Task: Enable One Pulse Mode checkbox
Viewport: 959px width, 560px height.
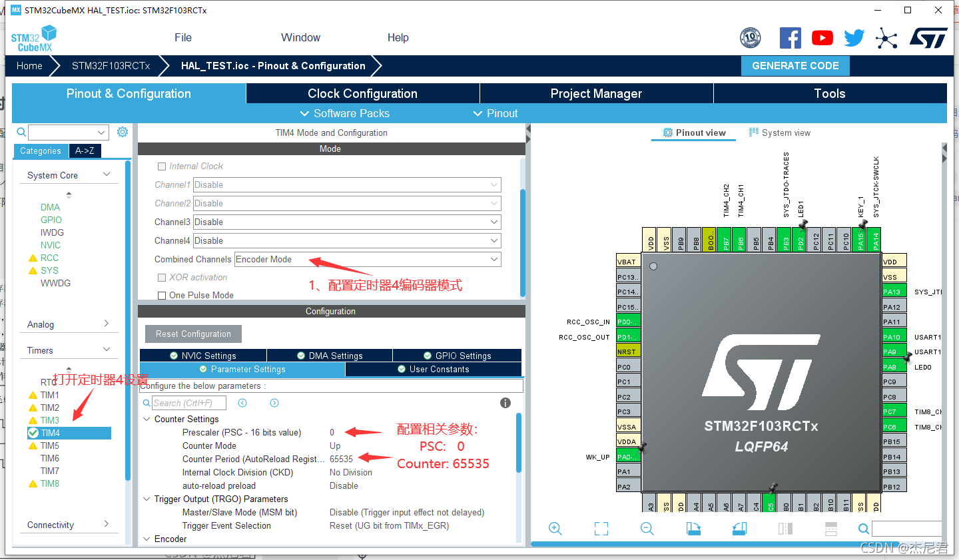Action: (x=162, y=296)
